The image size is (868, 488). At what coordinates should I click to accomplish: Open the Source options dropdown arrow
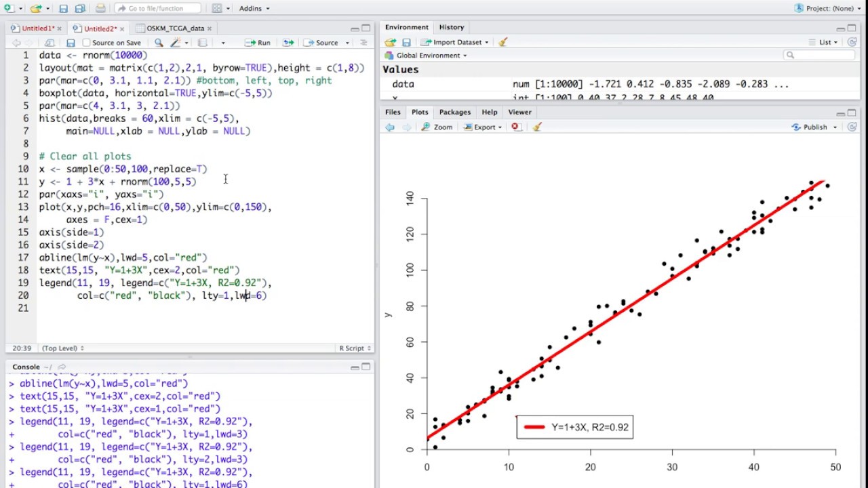[x=347, y=43]
